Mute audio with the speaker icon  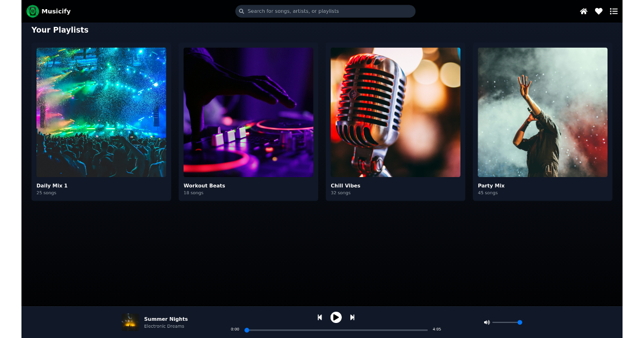click(487, 322)
